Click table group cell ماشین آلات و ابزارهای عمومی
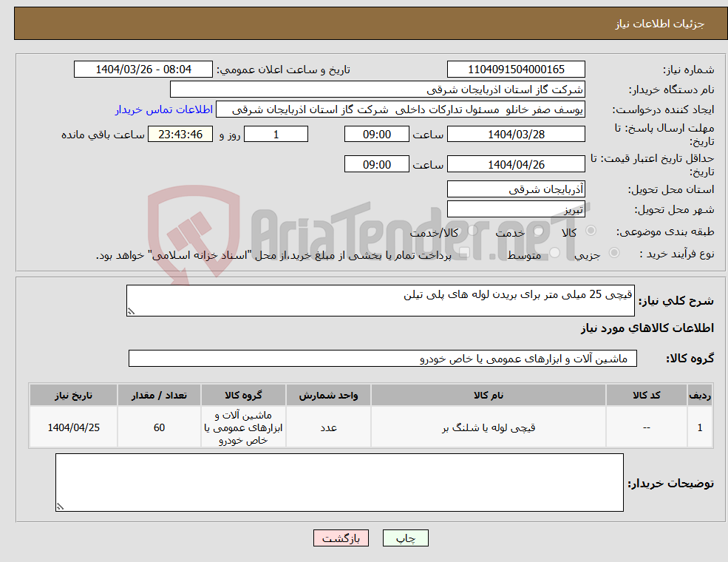This screenshot has height=562, width=728. coord(243,427)
